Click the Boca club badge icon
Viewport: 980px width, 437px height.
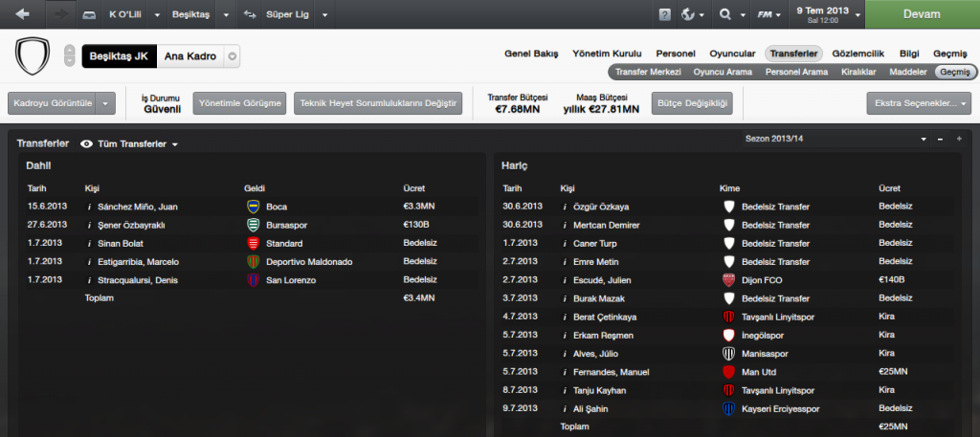click(x=254, y=207)
